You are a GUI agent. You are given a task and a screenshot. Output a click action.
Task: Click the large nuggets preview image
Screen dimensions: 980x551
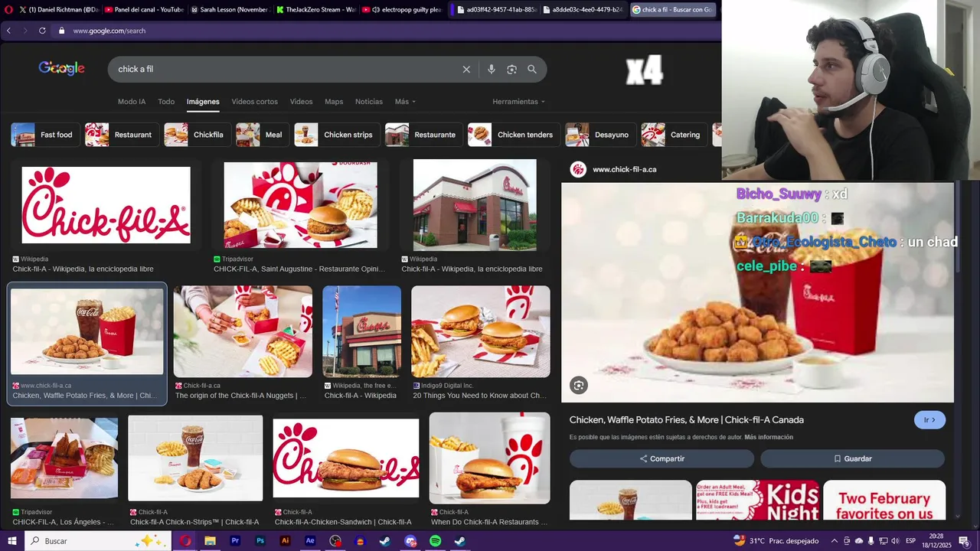pyautogui.click(x=757, y=292)
